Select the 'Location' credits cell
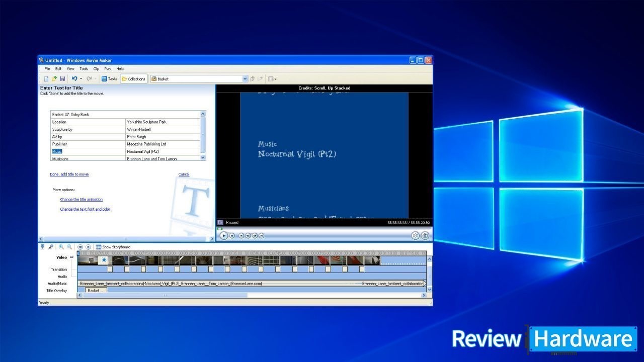The image size is (644, 362). tap(88, 122)
